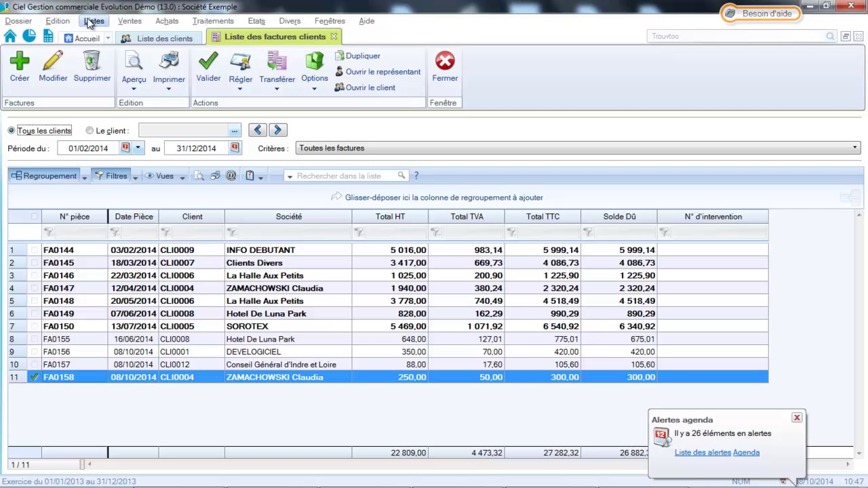This screenshot has width=868, height=488.
Task: Switch to the 'Liste des clients' tab
Action: 164,39
